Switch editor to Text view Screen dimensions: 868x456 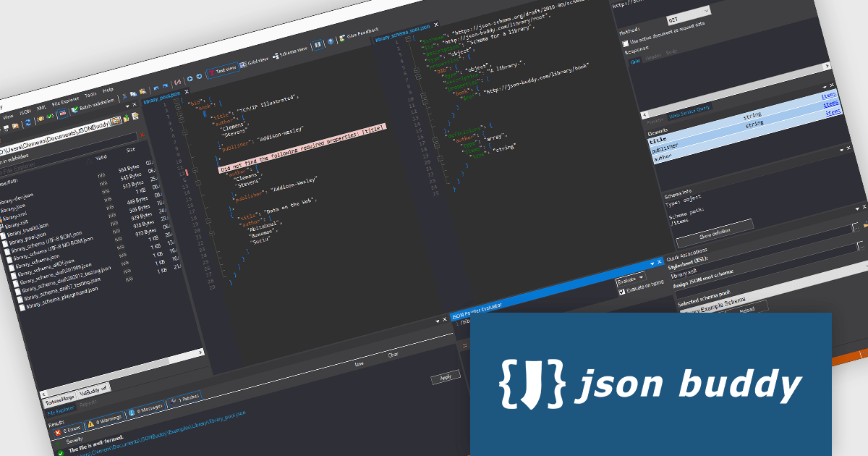point(222,70)
